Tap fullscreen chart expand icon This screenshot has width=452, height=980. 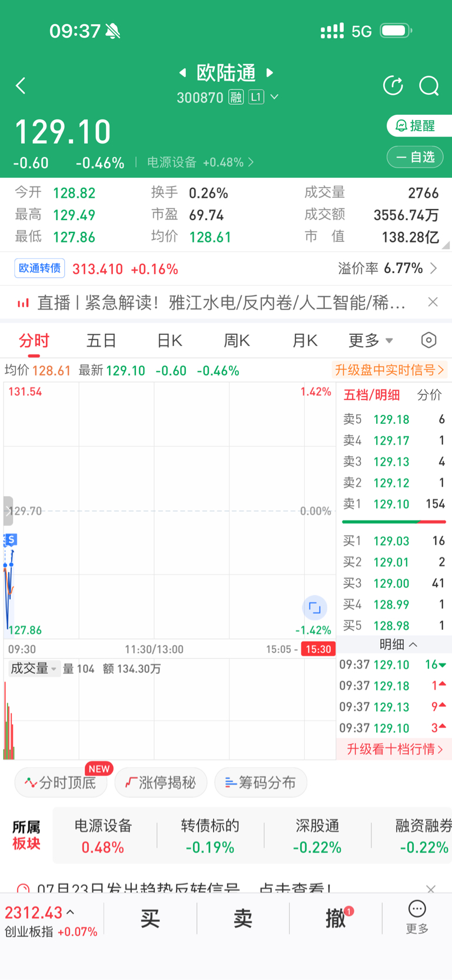(x=314, y=607)
